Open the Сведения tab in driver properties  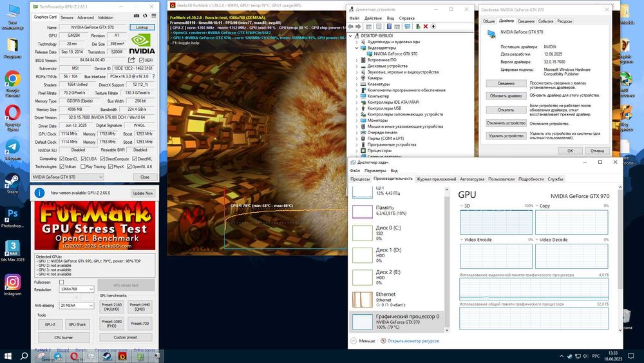click(526, 21)
